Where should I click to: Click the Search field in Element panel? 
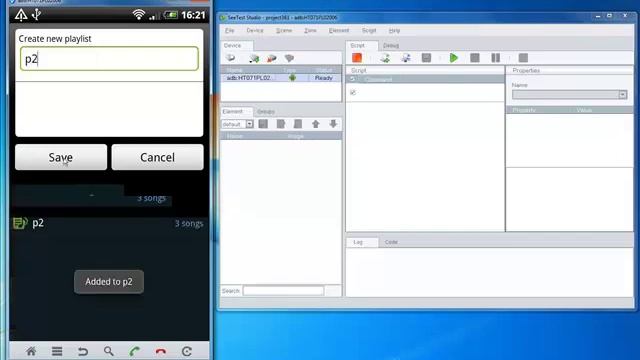283,291
